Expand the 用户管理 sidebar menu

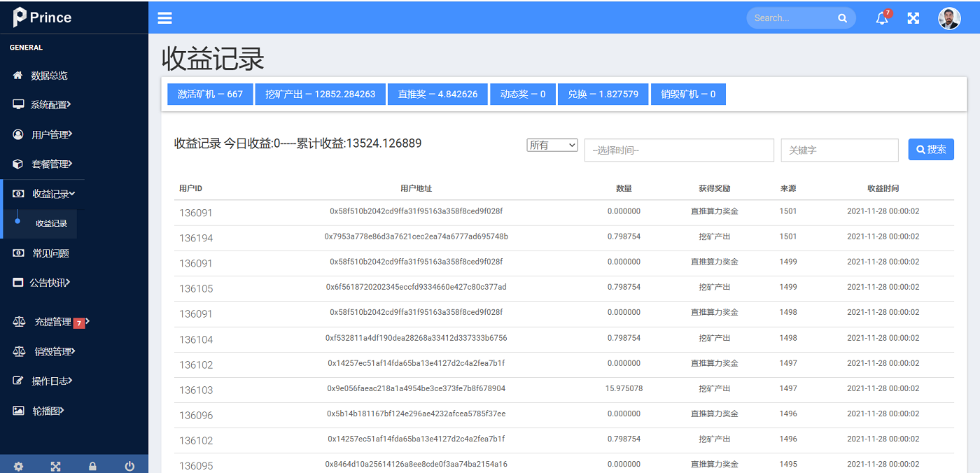tap(51, 134)
